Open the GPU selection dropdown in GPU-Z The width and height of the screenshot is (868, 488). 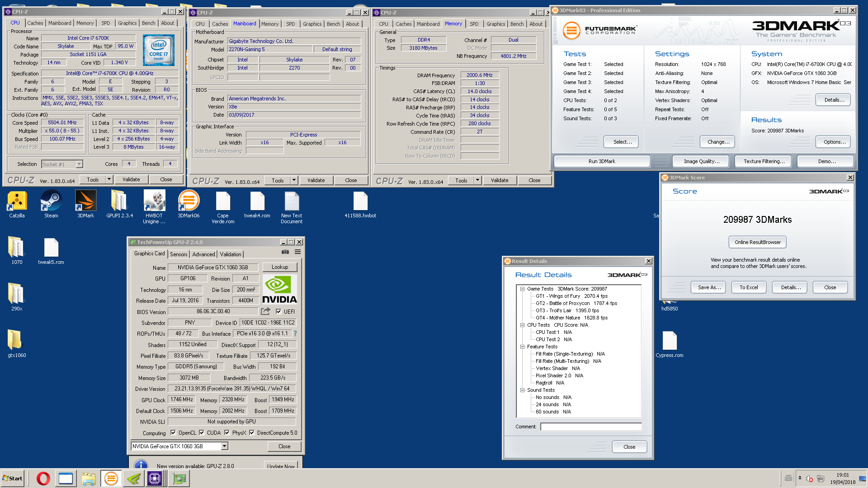[224, 446]
